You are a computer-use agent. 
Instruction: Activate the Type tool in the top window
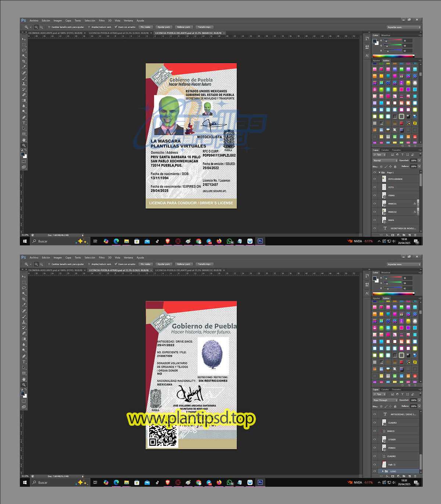pyautogui.click(x=24, y=123)
